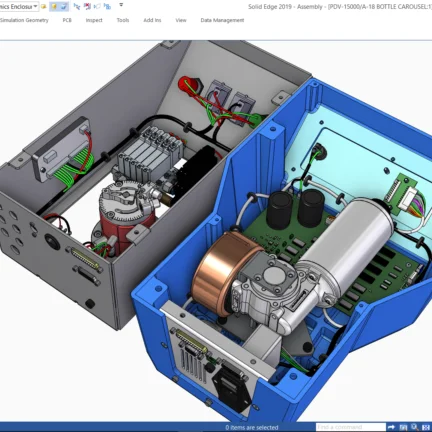Click the white arrow icon in status bar
Image resolution: width=432 pixels, height=432 pixels.
pyautogui.click(x=391, y=427)
